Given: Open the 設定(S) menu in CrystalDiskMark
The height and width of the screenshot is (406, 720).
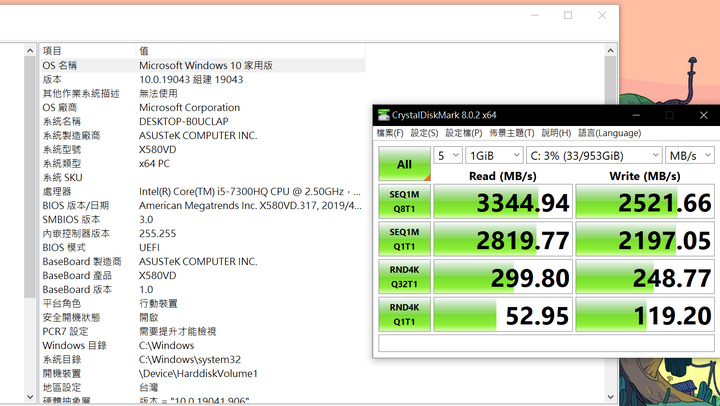Looking at the screenshot, I should pos(424,133).
